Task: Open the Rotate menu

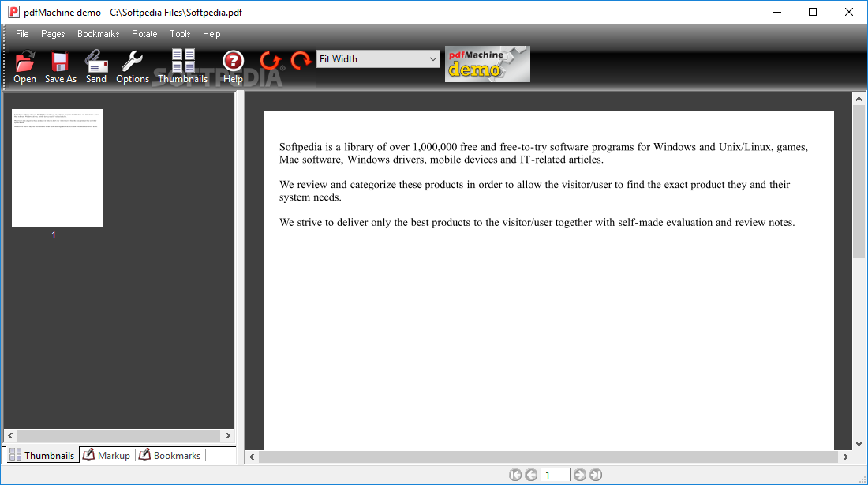Action: [x=144, y=34]
